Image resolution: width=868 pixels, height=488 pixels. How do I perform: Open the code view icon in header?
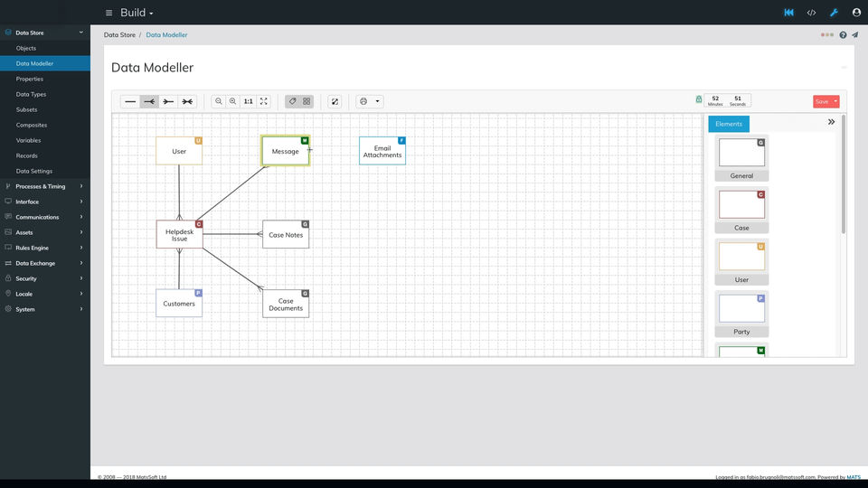[812, 13]
